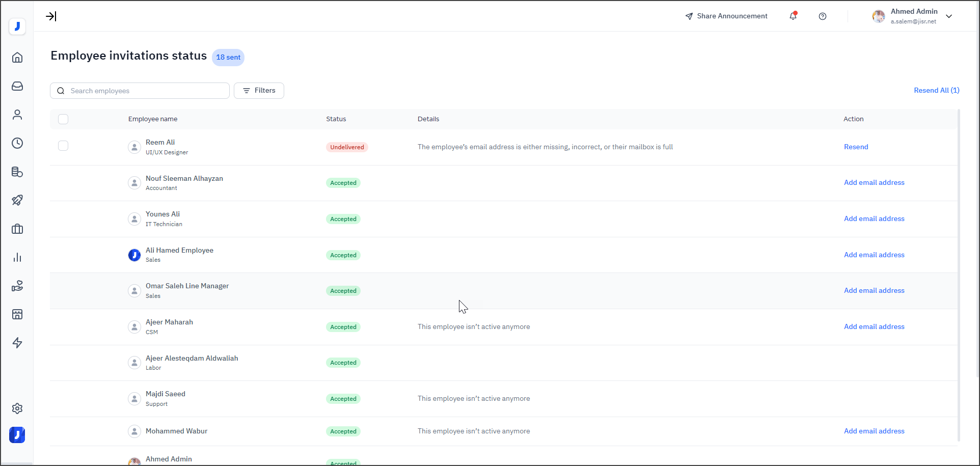This screenshot has width=980, height=466.
Task: Click Share Announcement in top bar
Action: [x=726, y=16]
